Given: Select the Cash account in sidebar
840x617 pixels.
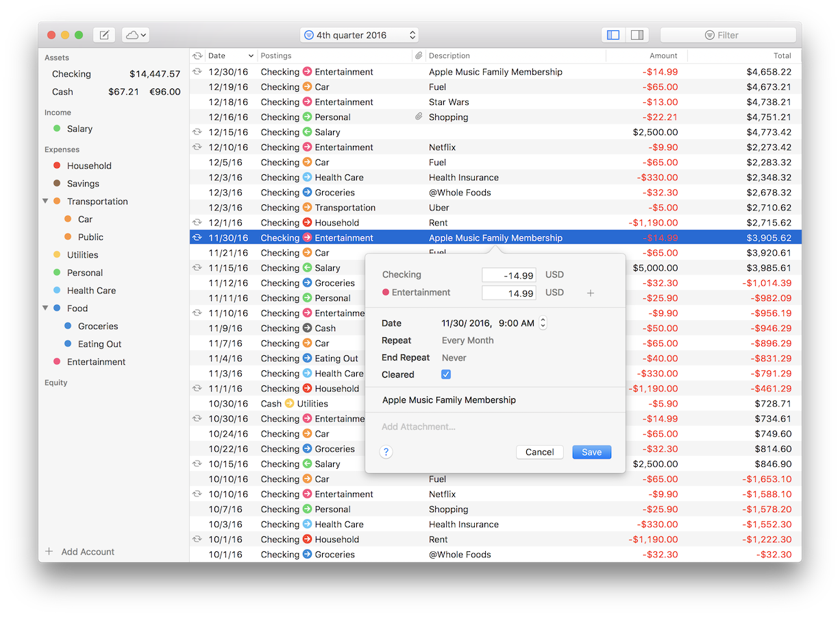Looking at the screenshot, I should tap(114, 92).
